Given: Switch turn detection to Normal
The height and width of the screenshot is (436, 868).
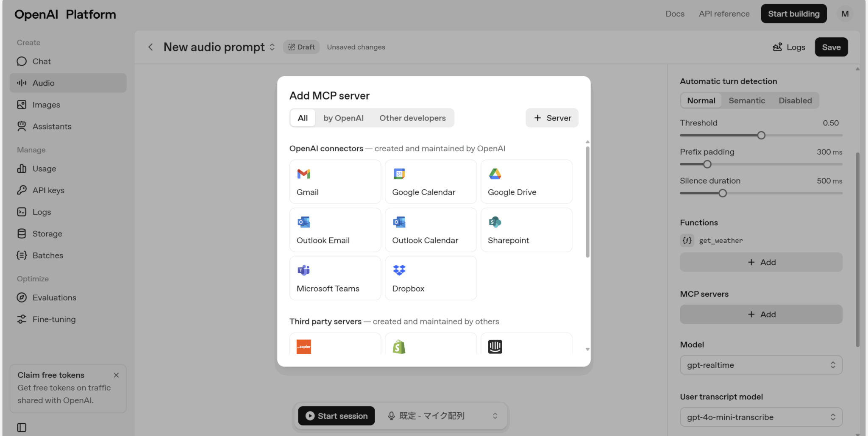Looking at the screenshot, I should [701, 100].
